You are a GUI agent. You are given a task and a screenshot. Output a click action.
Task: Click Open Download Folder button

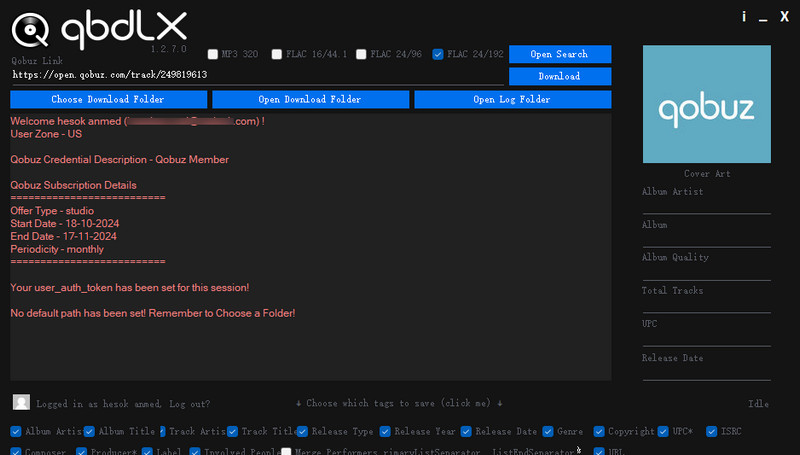pyautogui.click(x=310, y=99)
